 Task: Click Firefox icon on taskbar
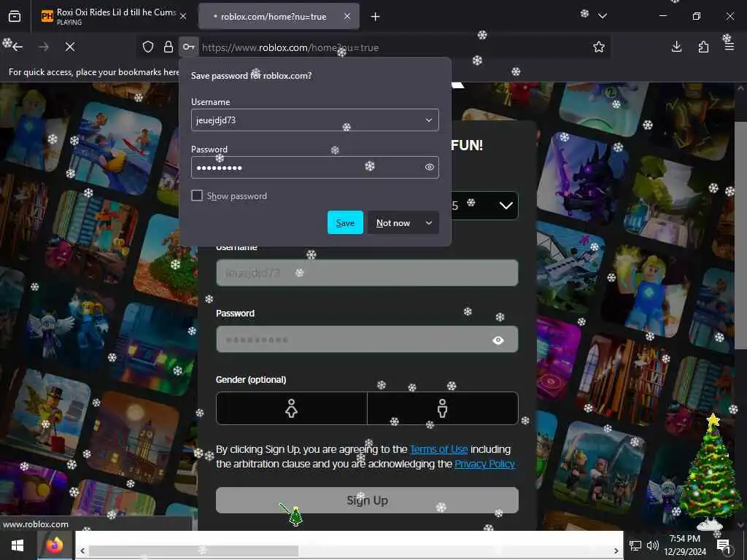(x=55, y=545)
